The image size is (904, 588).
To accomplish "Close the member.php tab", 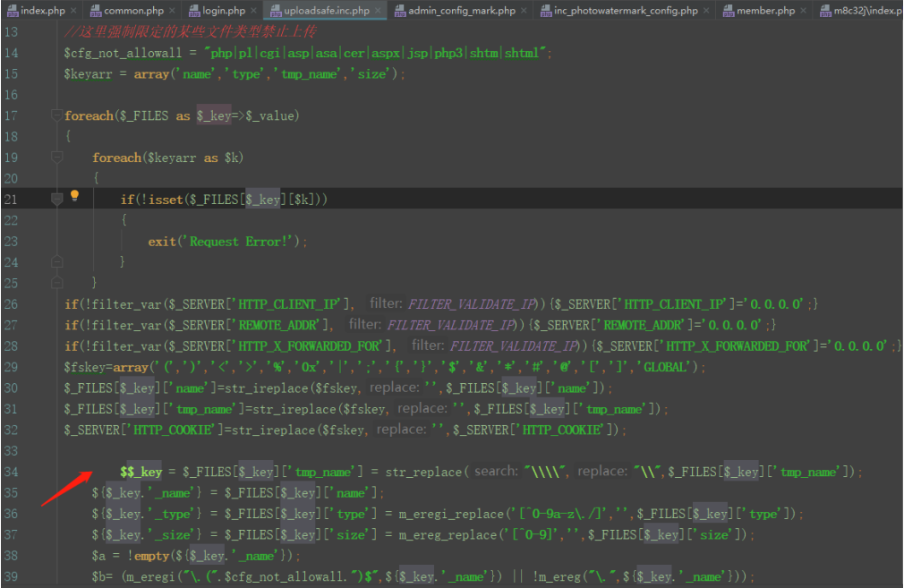I will pos(803,11).
